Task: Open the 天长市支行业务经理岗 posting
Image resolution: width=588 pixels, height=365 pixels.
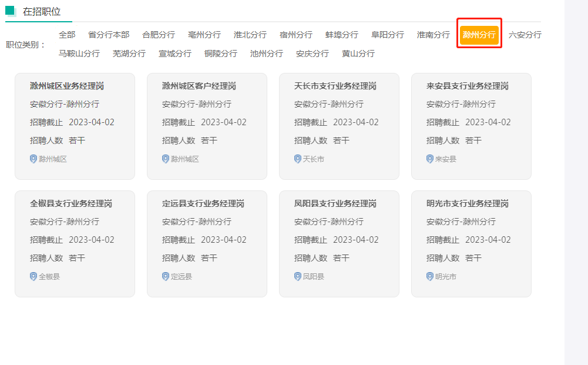Action: (335, 86)
